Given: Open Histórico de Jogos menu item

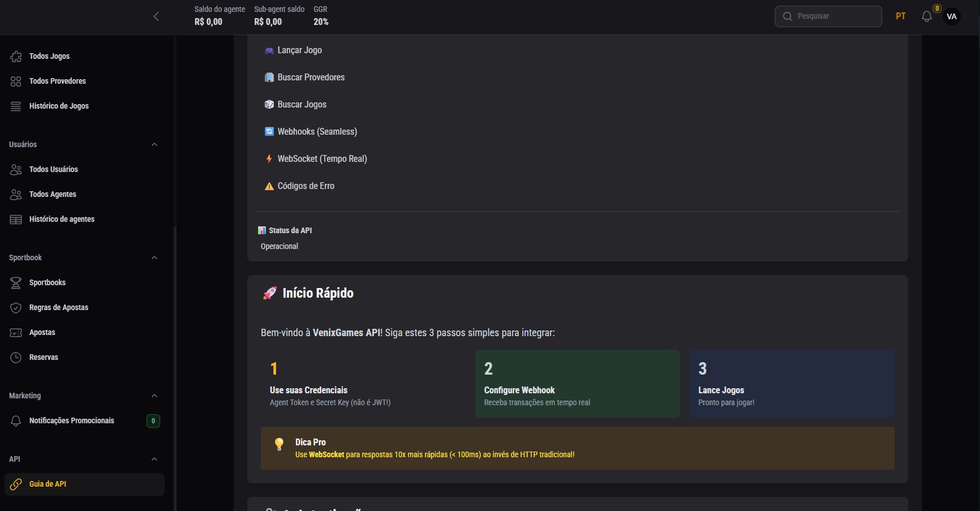Looking at the screenshot, I should click(59, 106).
